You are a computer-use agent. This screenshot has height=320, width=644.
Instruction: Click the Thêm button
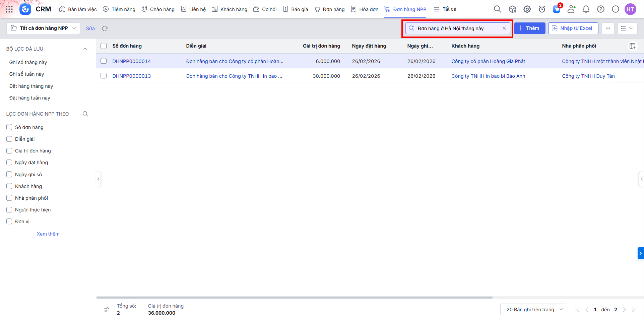529,28
